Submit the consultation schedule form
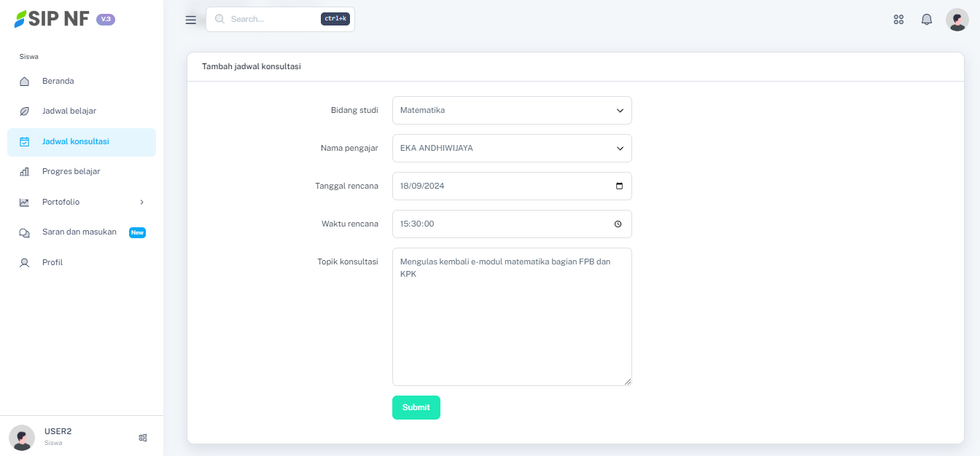The width and height of the screenshot is (980, 456). (x=416, y=408)
